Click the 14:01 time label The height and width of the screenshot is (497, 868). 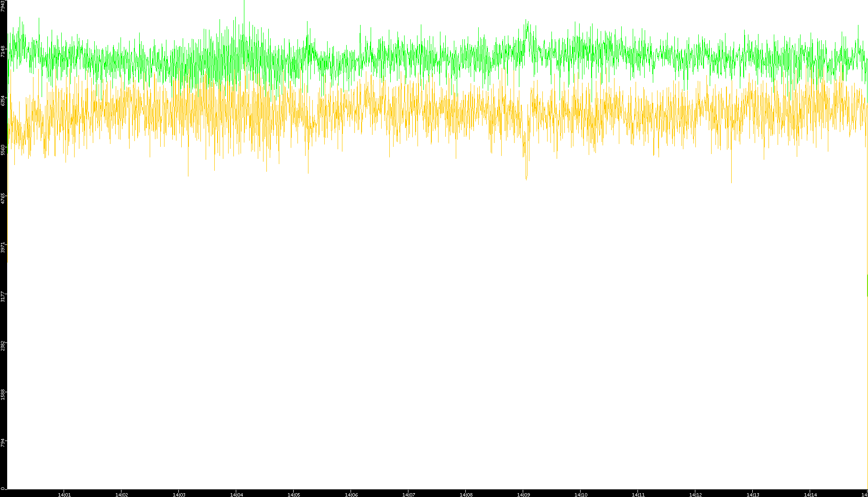pos(64,495)
